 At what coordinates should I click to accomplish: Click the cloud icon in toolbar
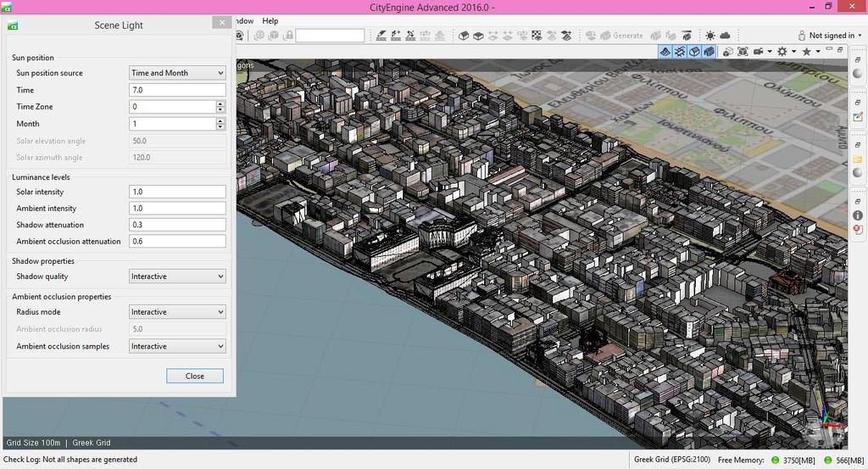[x=725, y=36]
